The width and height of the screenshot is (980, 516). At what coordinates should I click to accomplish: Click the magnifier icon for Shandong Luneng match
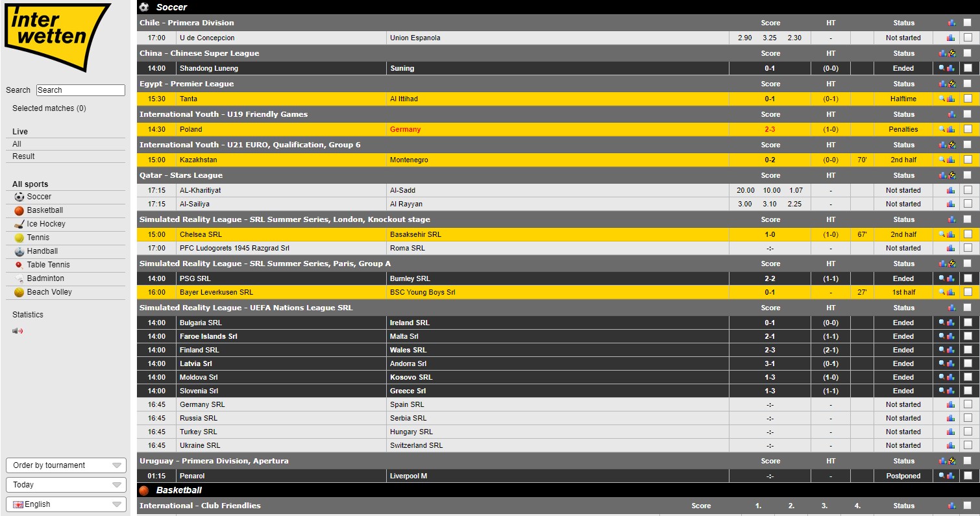942,68
